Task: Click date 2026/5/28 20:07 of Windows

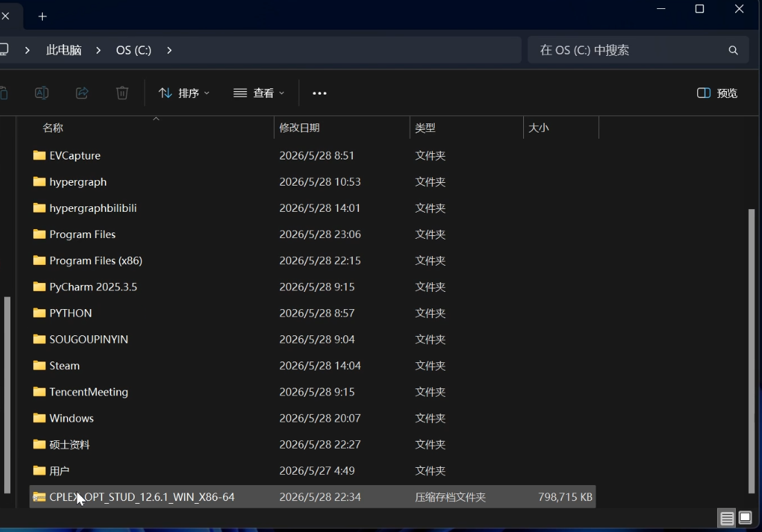Action: click(x=320, y=418)
